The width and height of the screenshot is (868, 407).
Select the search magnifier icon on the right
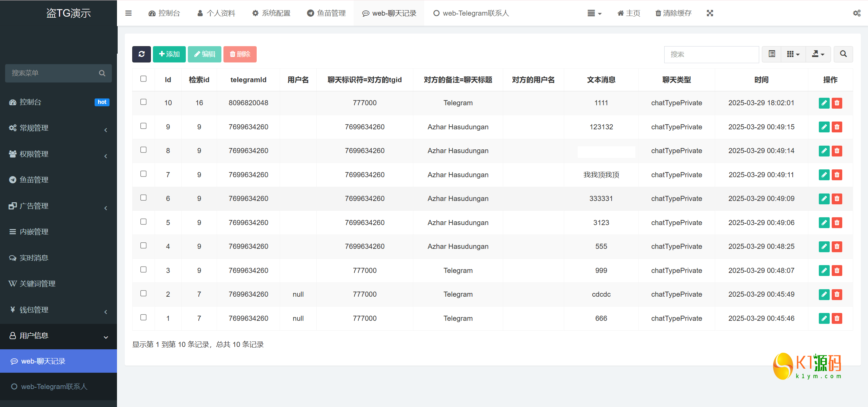[843, 54]
